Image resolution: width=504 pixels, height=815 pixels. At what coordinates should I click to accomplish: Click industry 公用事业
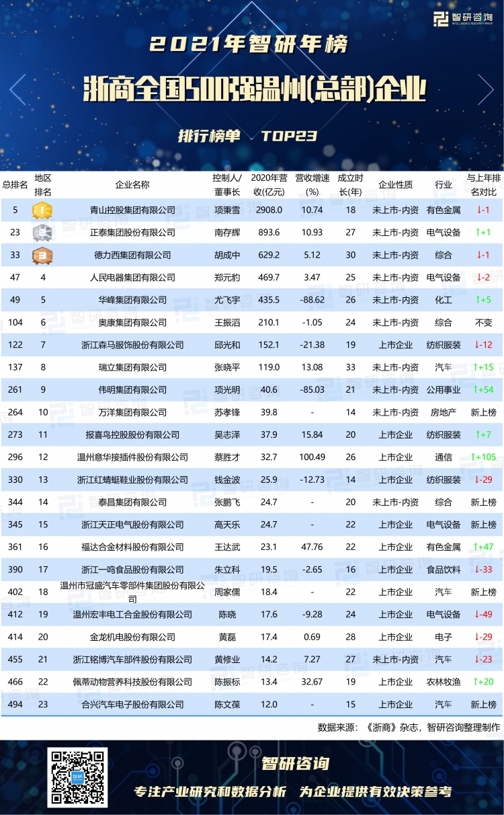click(444, 390)
